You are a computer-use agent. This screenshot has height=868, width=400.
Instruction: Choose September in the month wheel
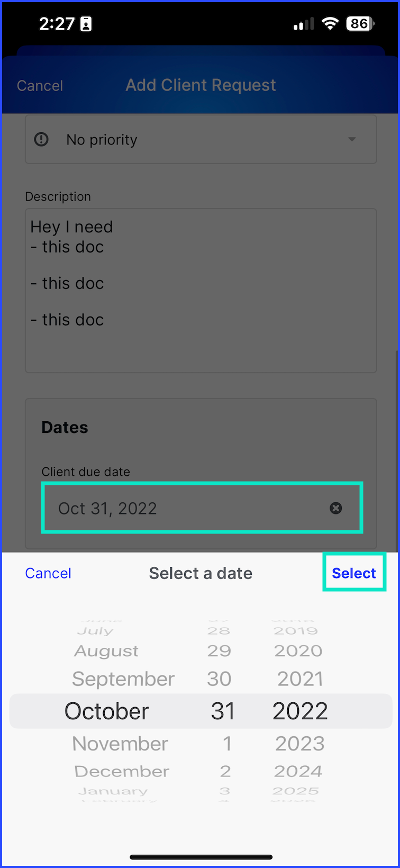tap(123, 679)
